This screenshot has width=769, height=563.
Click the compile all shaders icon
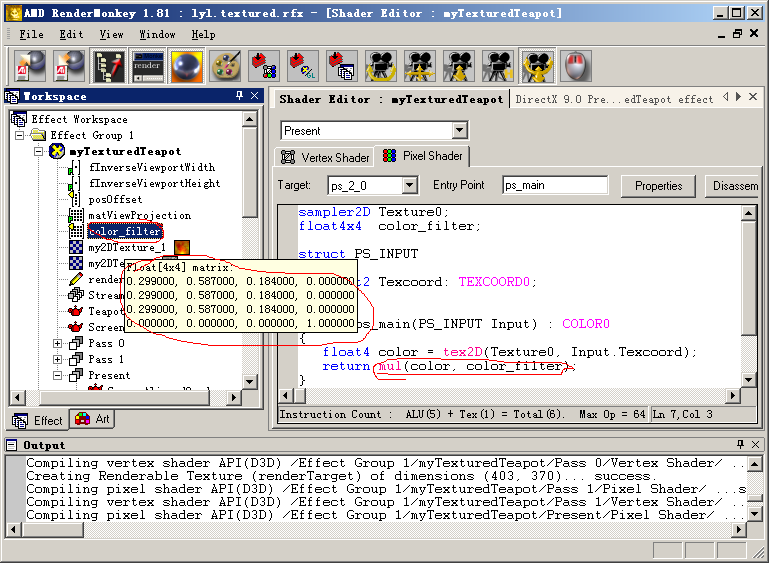(x=342, y=66)
